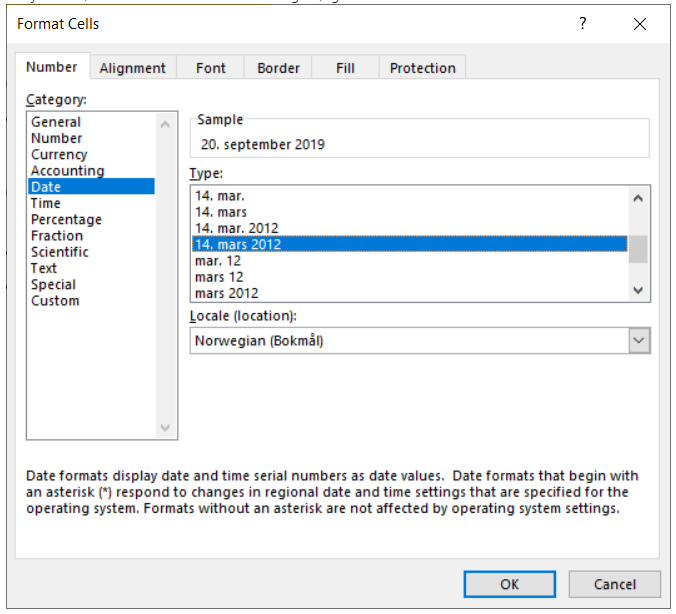The image size is (676, 614).
Task: Open the Fill tab
Action: point(345,68)
